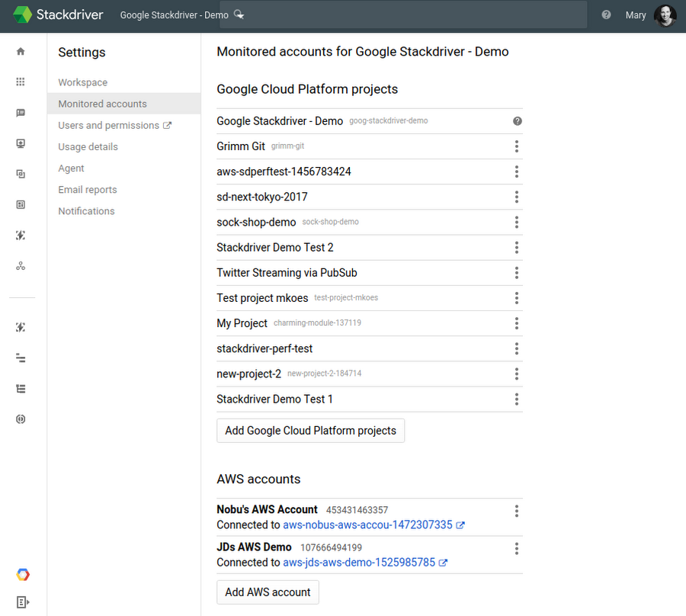Viewport: 686px width, 616px height.
Task: Open the three-node cluster icon in sidebar
Action: click(21, 266)
